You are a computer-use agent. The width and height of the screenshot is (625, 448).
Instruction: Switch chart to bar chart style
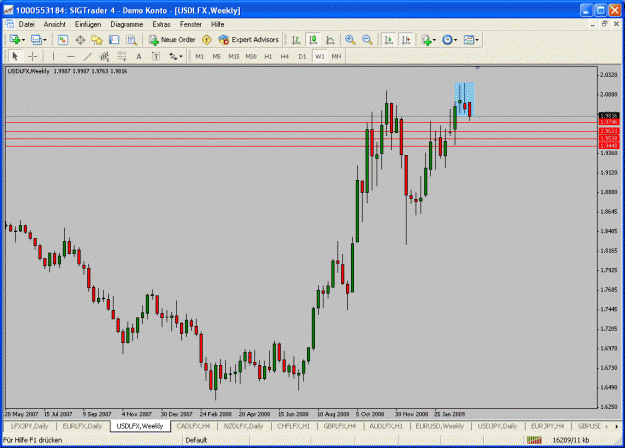point(296,40)
